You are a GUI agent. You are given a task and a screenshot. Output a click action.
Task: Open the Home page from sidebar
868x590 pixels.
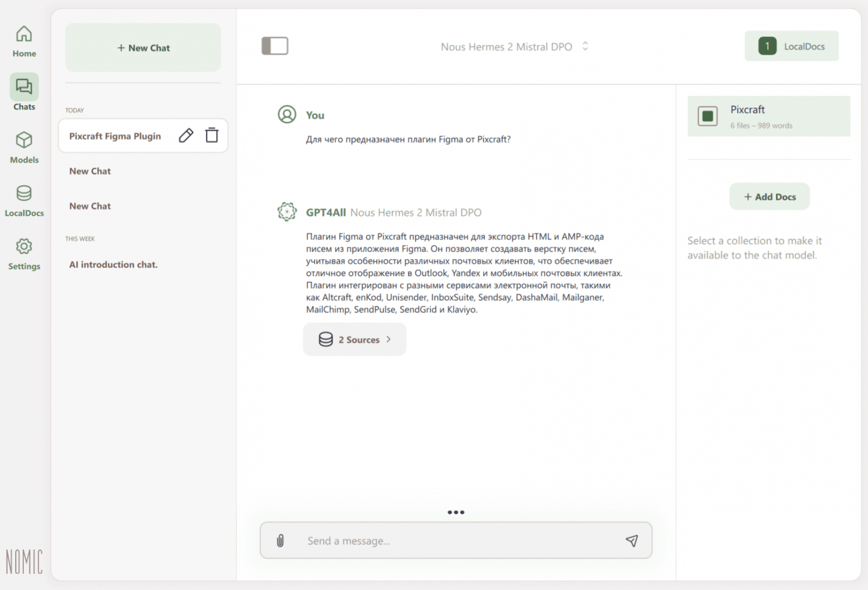click(x=24, y=41)
